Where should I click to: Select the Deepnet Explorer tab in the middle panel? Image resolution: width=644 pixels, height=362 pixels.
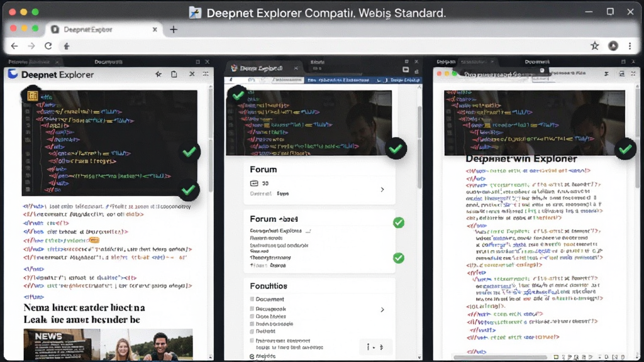262,68
